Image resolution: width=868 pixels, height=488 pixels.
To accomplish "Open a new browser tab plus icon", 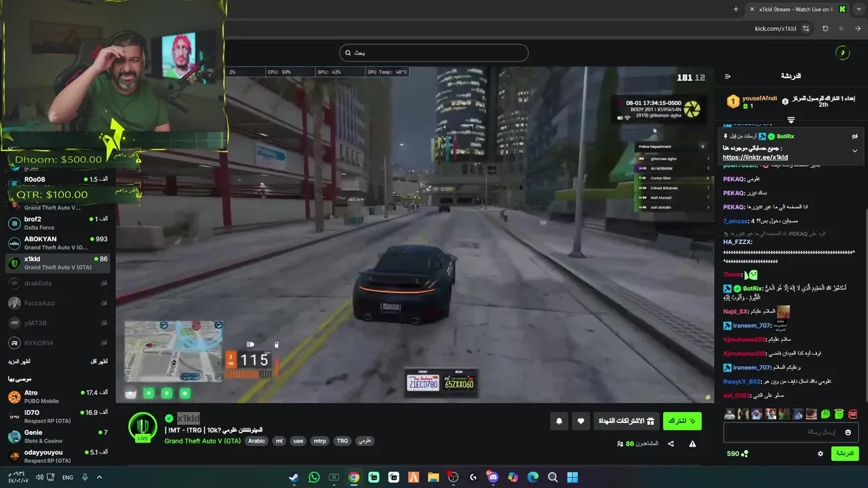I will pos(736,9).
